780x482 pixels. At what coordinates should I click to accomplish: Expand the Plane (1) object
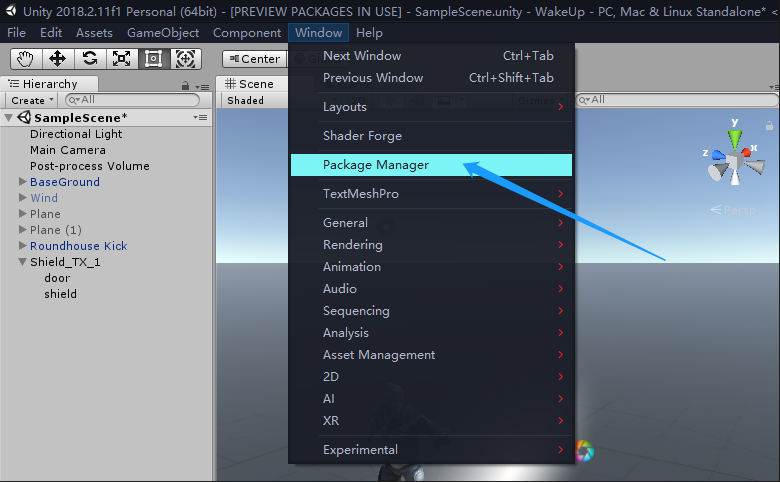coord(22,229)
